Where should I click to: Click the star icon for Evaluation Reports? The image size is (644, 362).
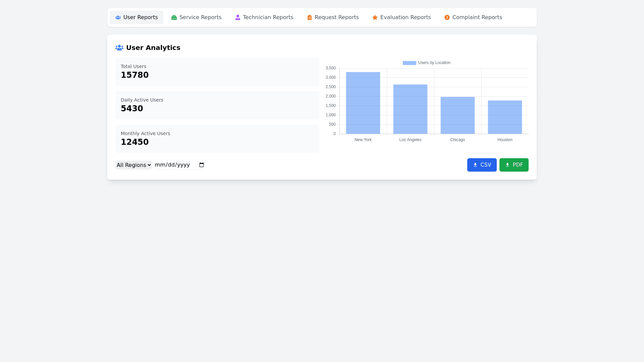tap(375, 17)
